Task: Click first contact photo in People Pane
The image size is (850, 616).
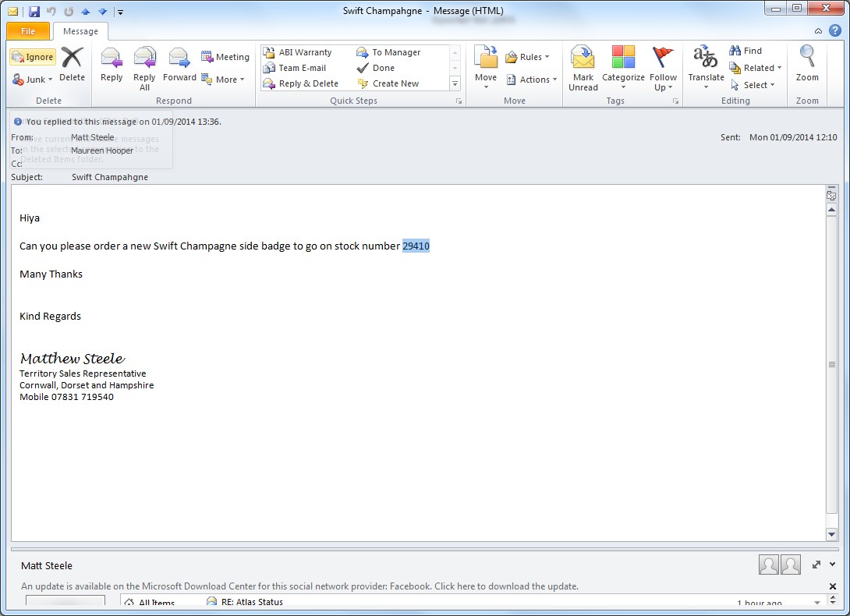Action: (768, 565)
